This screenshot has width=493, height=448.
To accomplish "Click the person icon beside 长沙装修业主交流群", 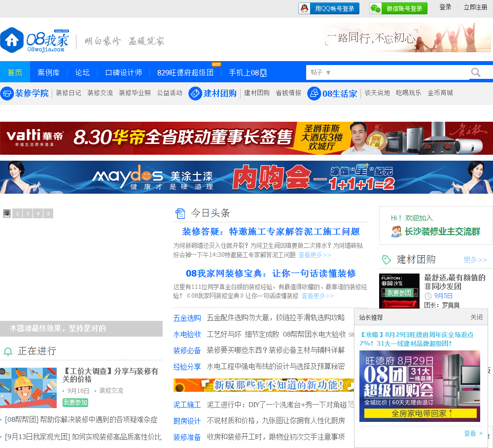I will (x=396, y=232).
